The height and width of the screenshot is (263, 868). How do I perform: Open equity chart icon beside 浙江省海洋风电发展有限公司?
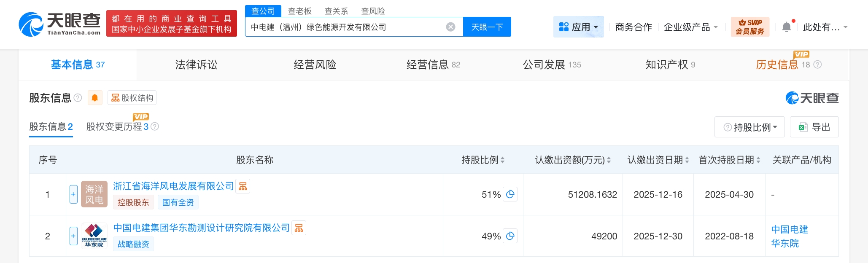(x=243, y=186)
